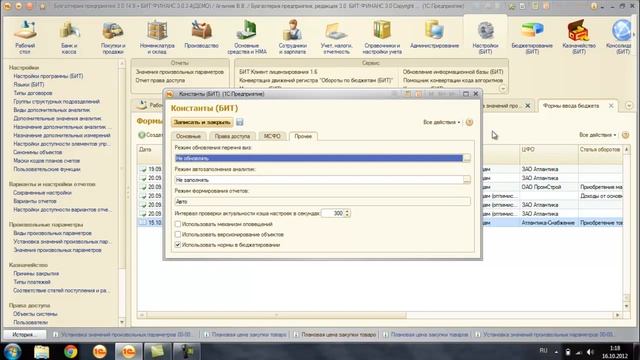
Task: Open Основные средства и НМА section
Action: tap(247, 38)
